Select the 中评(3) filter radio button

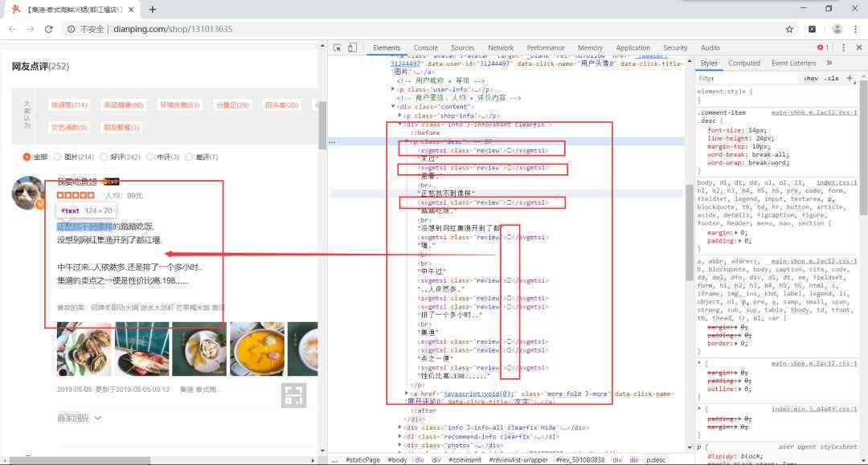[150, 157]
